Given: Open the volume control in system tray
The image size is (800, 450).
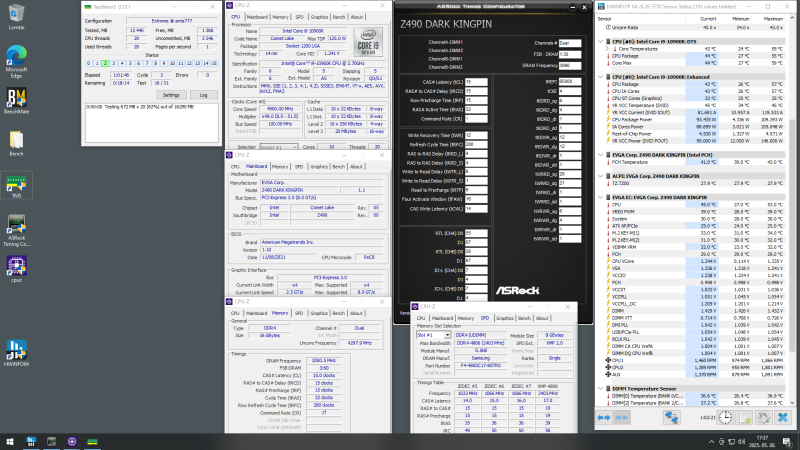Looking at the screenshot, I should click(741, 442).
